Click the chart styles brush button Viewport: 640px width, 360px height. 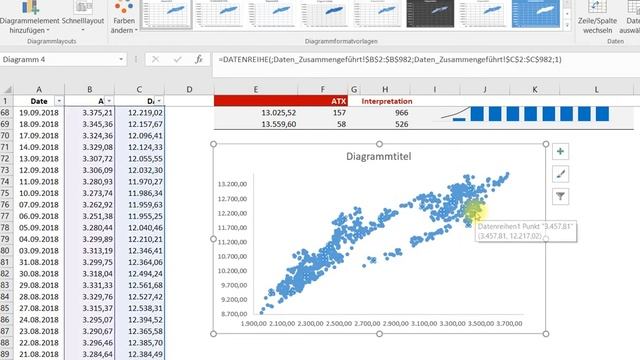(x=560, y=174)
